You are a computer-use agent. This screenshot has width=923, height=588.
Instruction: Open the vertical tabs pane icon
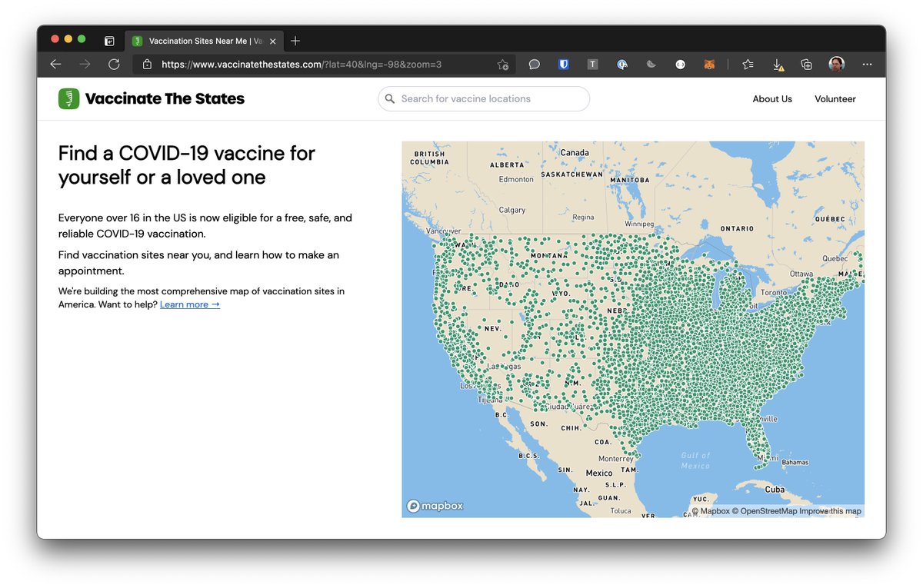point(109,41)
